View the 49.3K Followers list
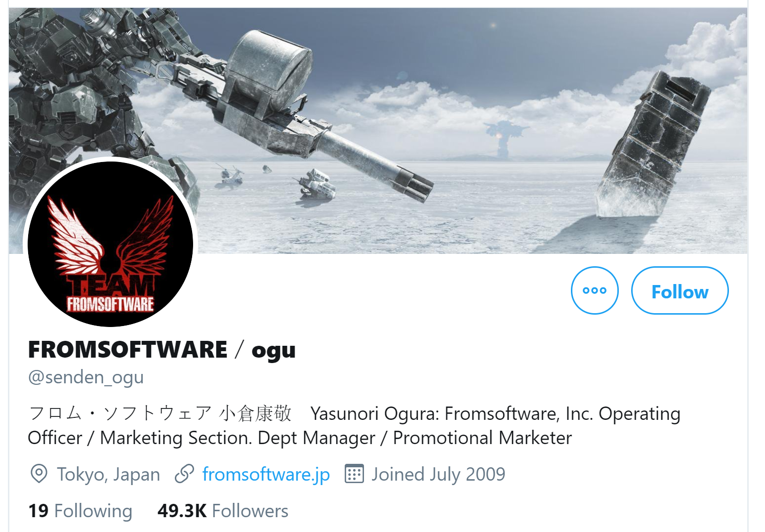Viewport: 765px width, 532px height. tap(223, 511)
